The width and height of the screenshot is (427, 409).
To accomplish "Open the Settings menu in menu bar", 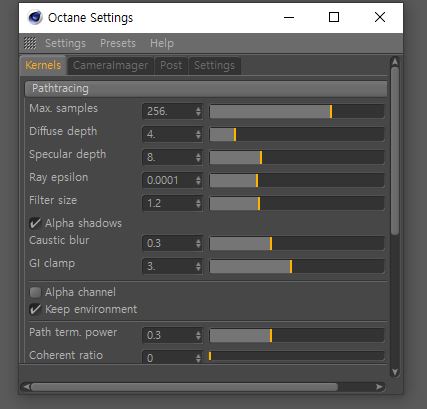I will click(x=65, y=43).
